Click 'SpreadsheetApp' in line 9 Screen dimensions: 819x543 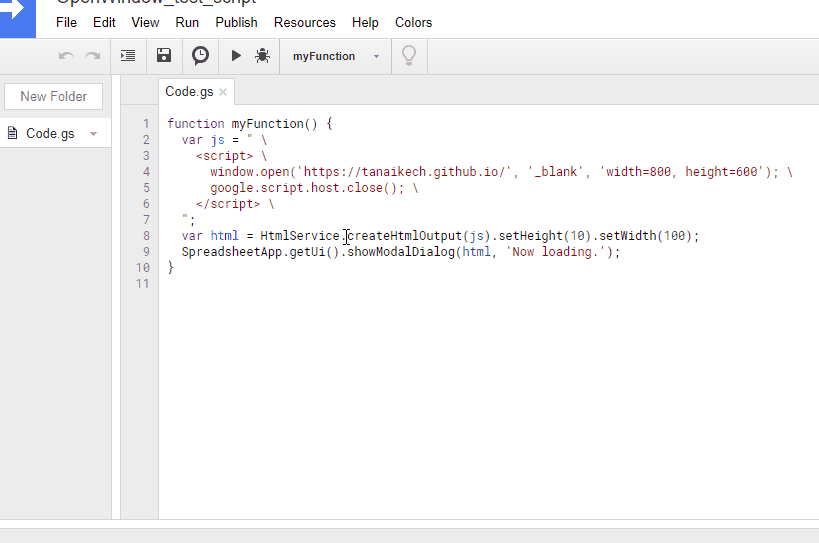232,252
